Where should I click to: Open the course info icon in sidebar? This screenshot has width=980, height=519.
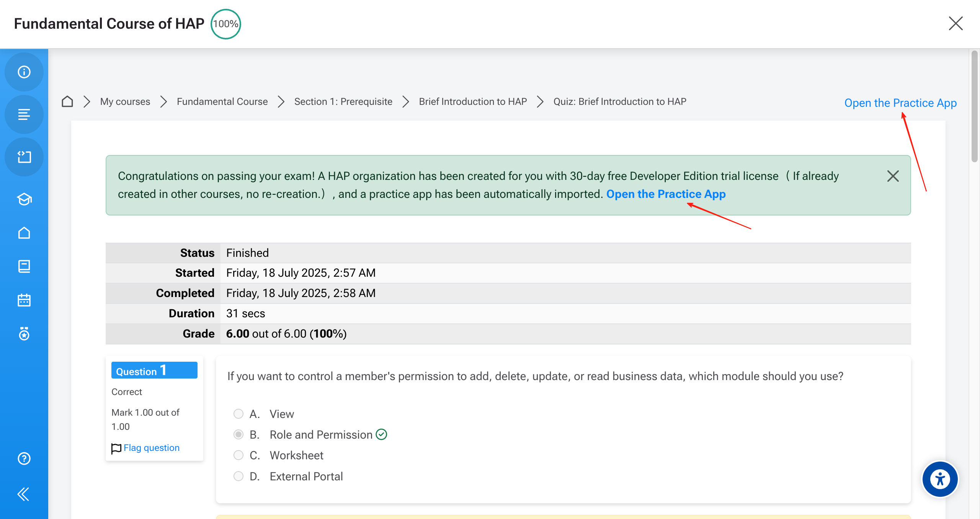(x=24, y=72)
